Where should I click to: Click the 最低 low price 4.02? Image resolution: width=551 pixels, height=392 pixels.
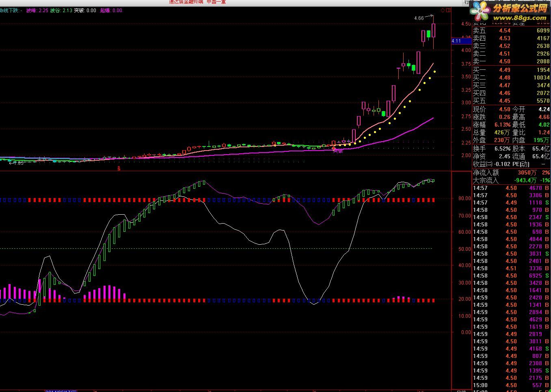click(x=544, y=125)
